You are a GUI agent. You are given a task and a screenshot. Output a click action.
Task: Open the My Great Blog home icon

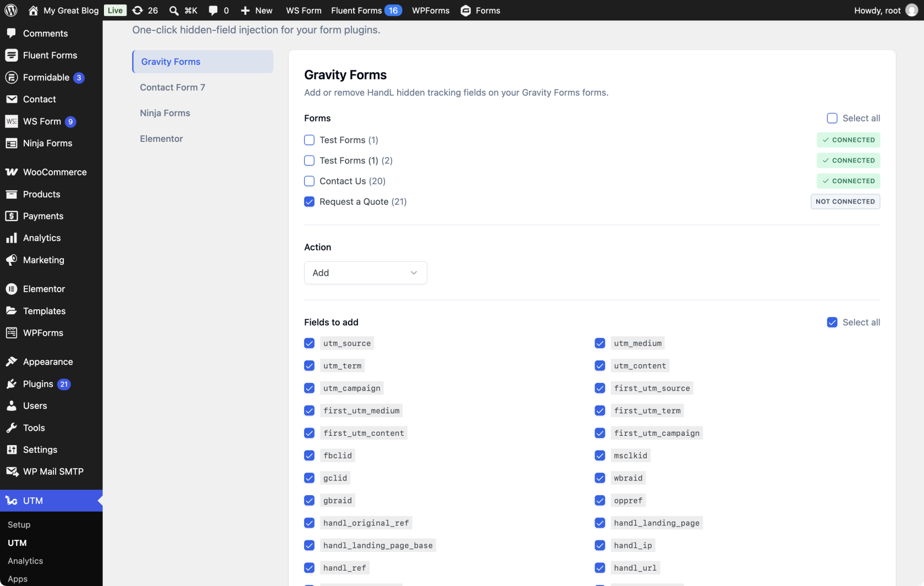click(x=33, y=10)
